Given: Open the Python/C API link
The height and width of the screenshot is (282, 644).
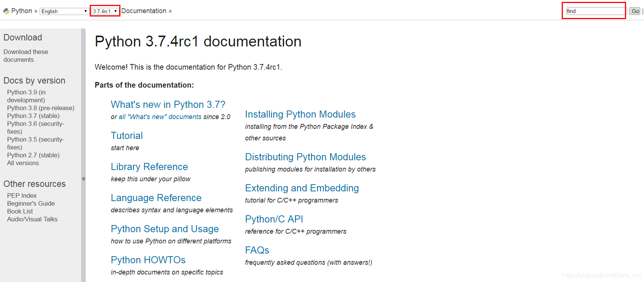Looking at the screenshot, I should click(x=274, y=219).
